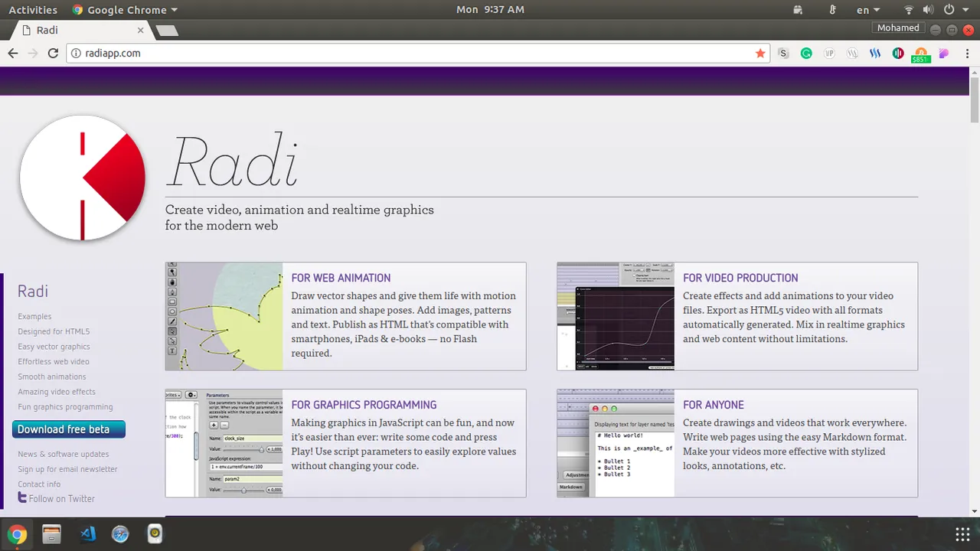Open the Smooth animations link
This screenshot has height=551, width=980.
(52, 377)
